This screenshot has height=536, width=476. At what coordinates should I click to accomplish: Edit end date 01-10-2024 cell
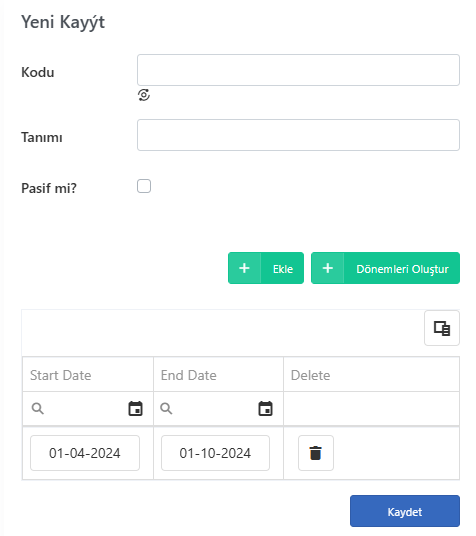tap(215, 453)
